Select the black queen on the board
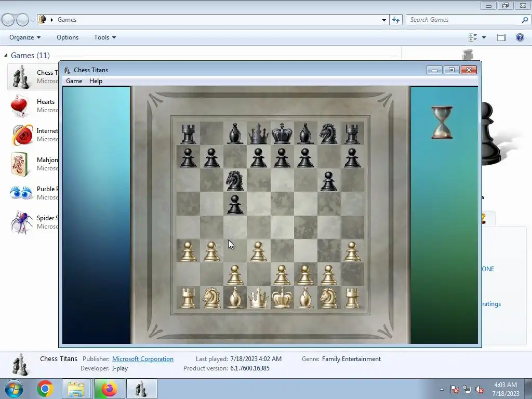 pos(259,134)
